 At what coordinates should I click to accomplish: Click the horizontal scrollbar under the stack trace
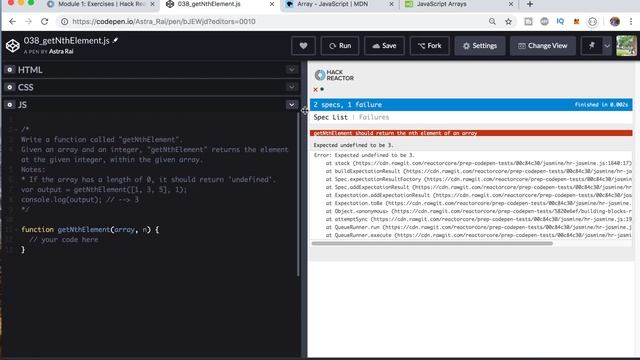tap(432, 243)
